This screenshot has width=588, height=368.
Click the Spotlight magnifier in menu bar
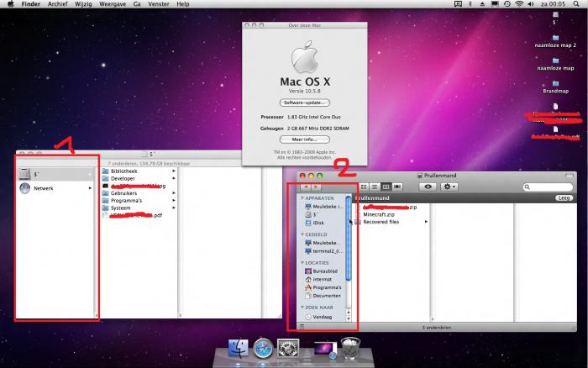576,4
